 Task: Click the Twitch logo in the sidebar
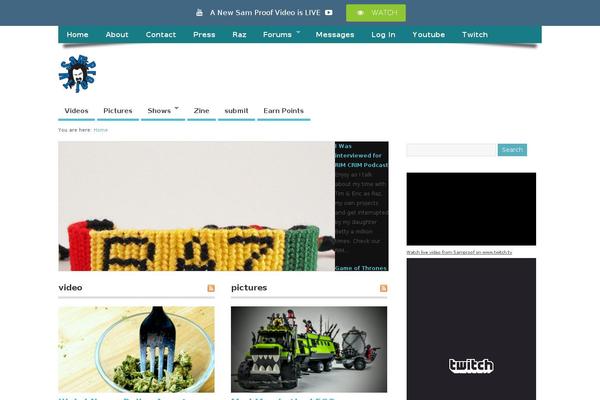(471, 366)
